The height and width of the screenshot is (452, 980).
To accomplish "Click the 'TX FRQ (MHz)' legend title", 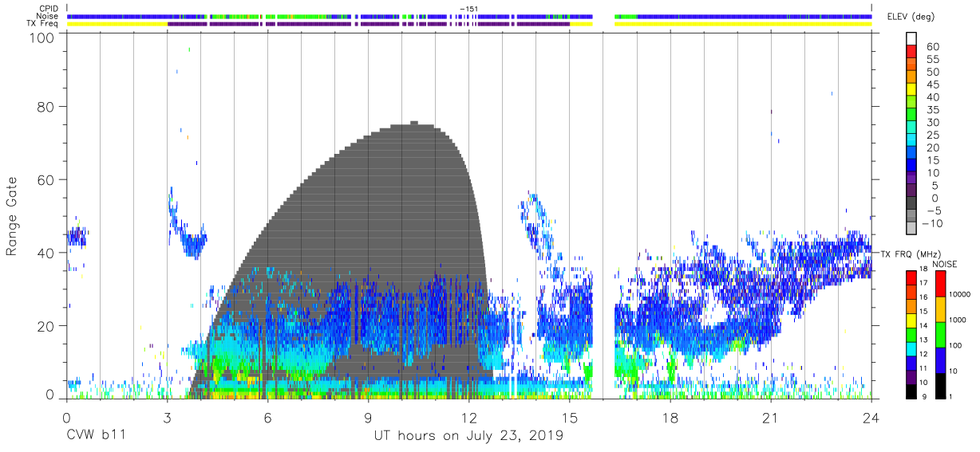I will pyautogui.click(x=910, y=254).
